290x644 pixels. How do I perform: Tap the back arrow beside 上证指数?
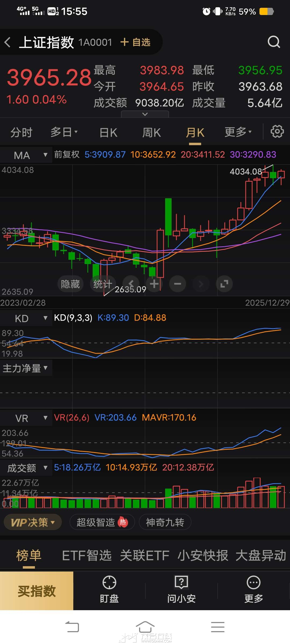[x=8, y=42]
